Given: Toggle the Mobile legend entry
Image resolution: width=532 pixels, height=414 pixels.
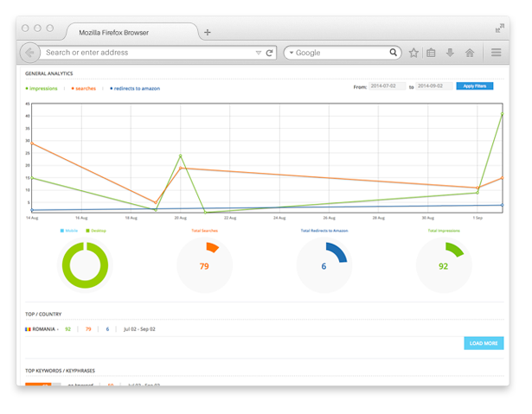Looking at the screenshot, I should [69, 231].
